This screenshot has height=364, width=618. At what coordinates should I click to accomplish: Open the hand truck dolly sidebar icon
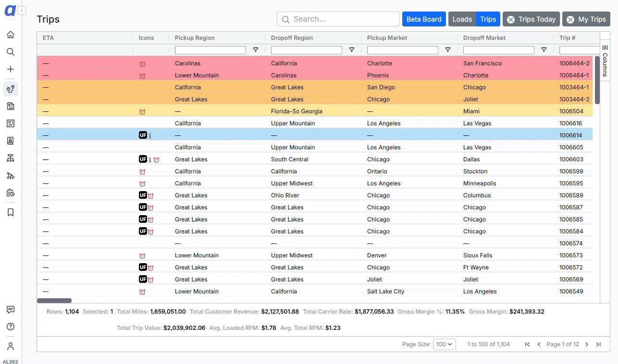(x=11, y=175)
